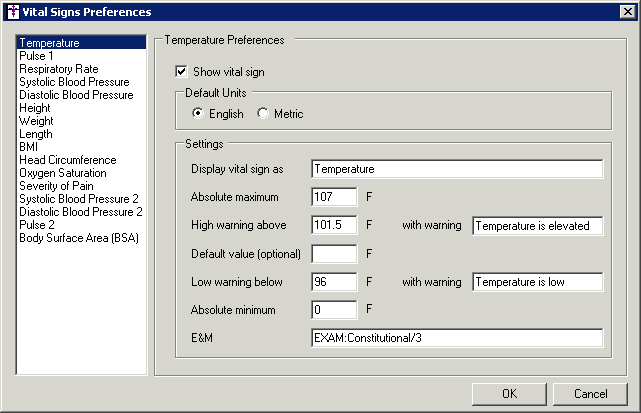Click the Vital Signs Preferences title bar icon

pyautogui.click(x=13, y=11)
